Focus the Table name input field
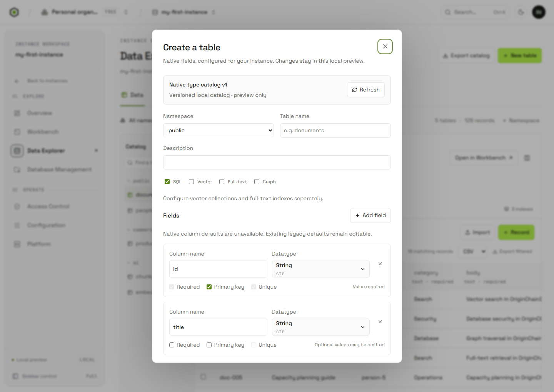Screen dimensions: 554x392 coord(335,130)
